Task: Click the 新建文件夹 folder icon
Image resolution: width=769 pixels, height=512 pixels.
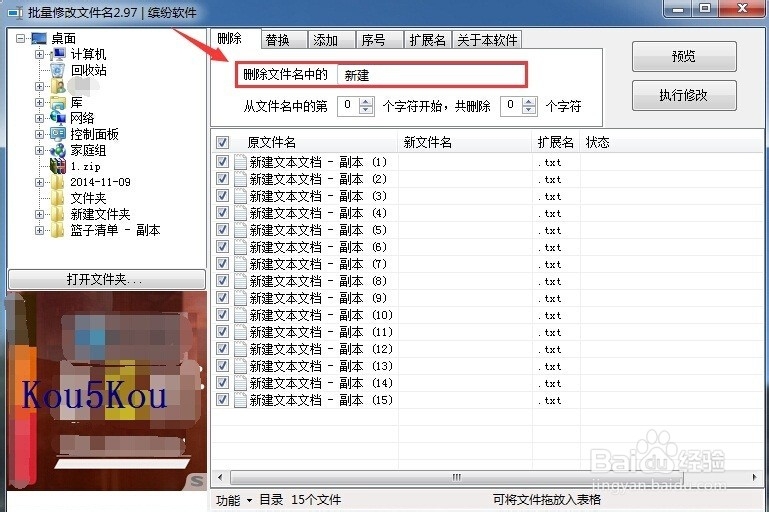Action: click(58, 214)
